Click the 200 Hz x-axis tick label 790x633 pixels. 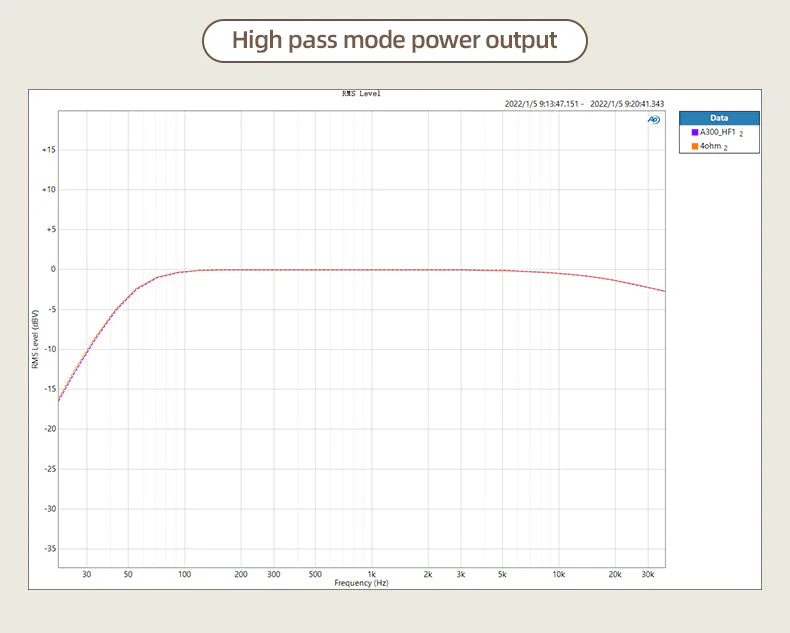241,574
